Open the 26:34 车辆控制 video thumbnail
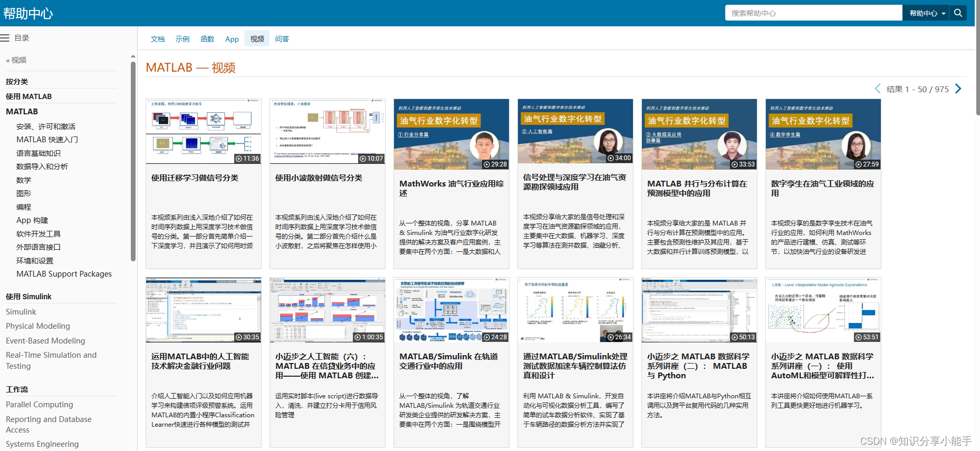The height and width of the screenshot is (451, 980). (x=575, y=310)
